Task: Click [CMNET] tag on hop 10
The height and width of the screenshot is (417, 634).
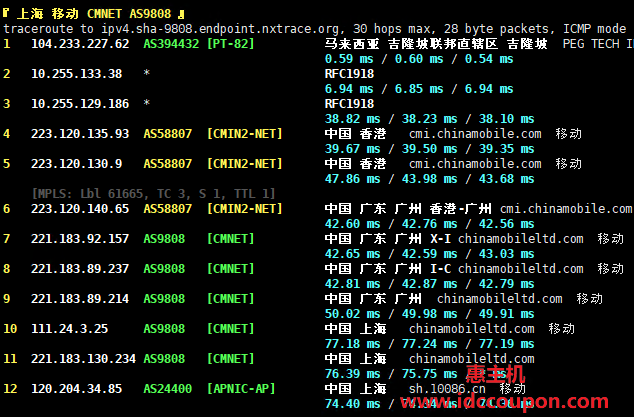Action: (230, 328)
